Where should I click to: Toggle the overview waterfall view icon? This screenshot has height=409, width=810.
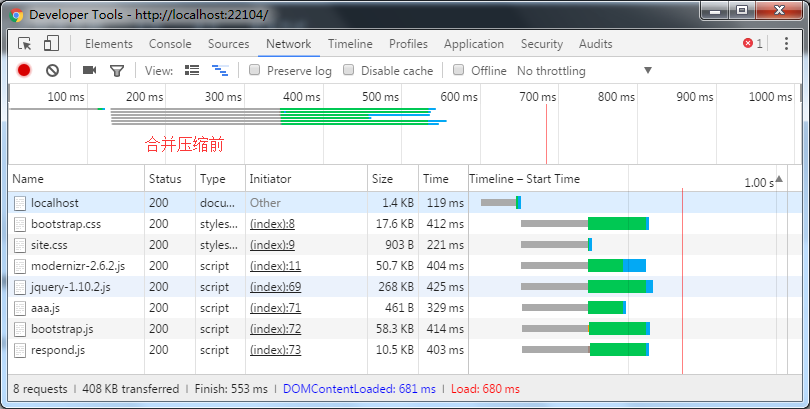[x=220, y=70]
